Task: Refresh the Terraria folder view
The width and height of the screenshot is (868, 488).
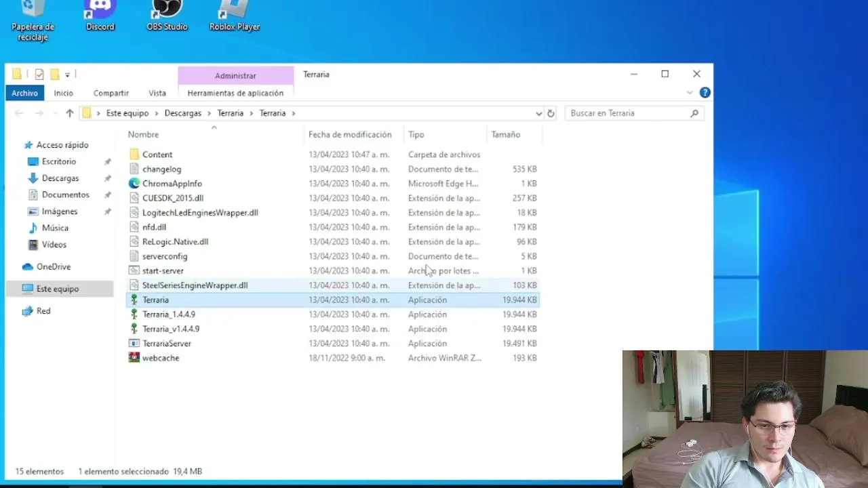Action: [x=551, y=113]
